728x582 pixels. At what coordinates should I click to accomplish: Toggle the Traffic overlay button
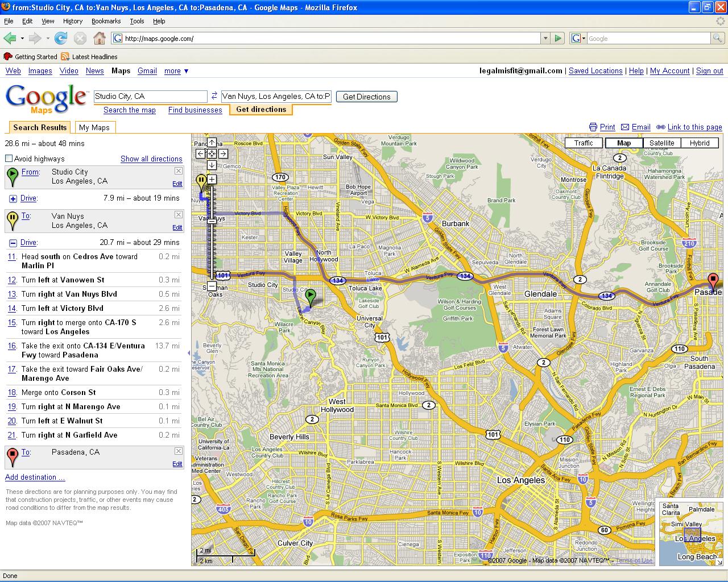pos(584,143)
